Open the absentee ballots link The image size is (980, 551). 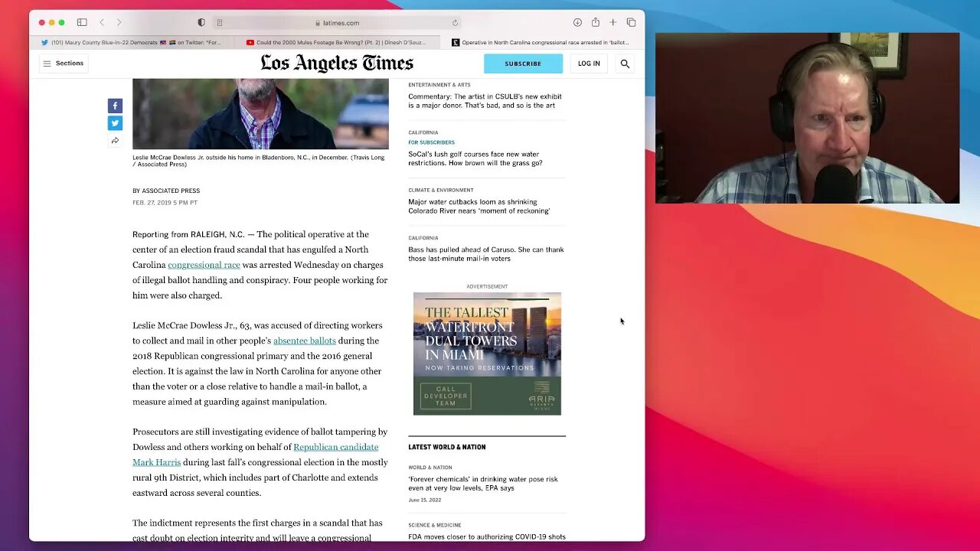pyautogui.click(x=305, y=341)
